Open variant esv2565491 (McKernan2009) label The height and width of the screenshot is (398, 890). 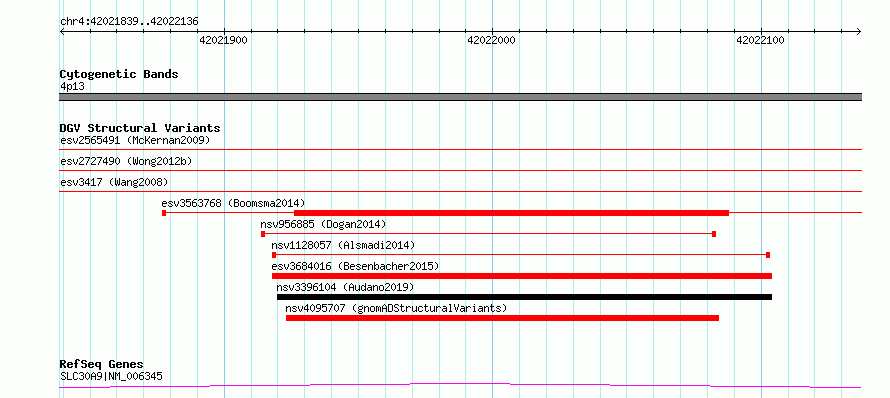[x=135, y=140]
